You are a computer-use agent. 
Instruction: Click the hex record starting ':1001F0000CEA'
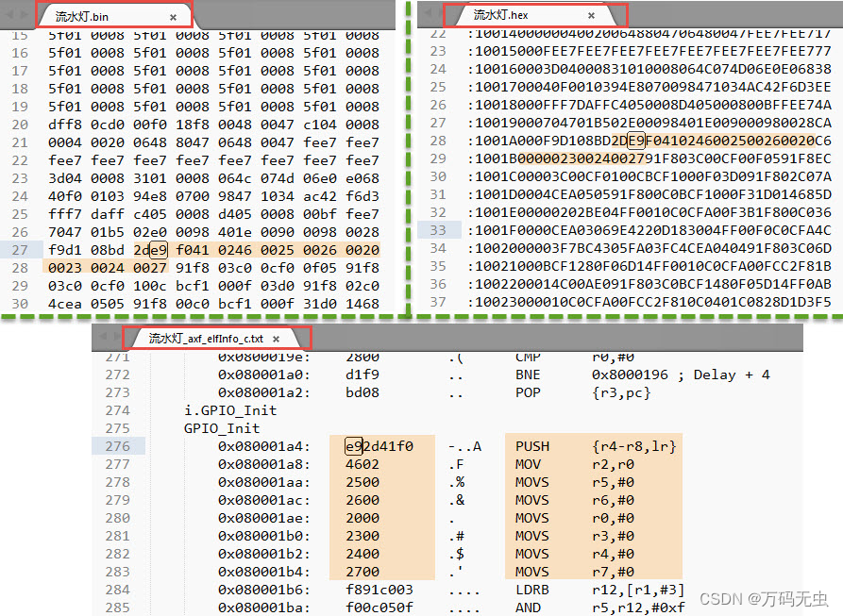(649, 230)
